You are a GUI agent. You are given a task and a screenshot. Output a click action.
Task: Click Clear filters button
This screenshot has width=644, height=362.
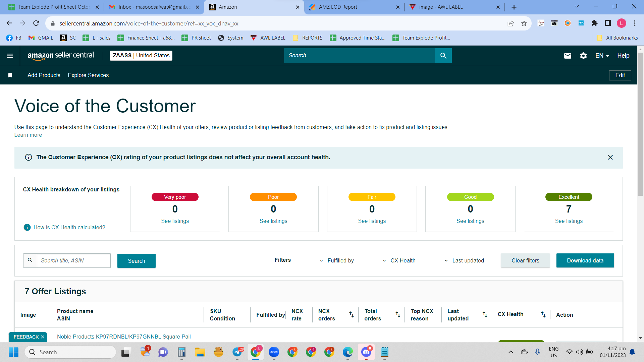click(525, 260)
